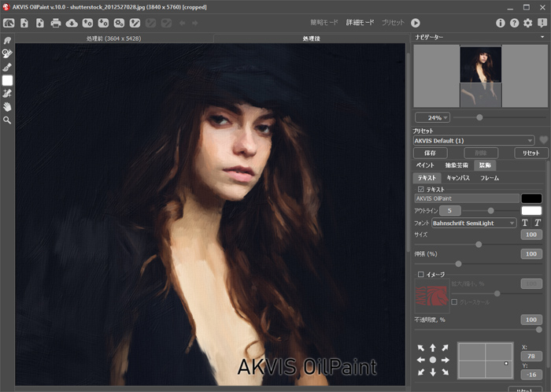Disable the テキスト checkbox
Viewport: 551px width, 392px height.
421,190
